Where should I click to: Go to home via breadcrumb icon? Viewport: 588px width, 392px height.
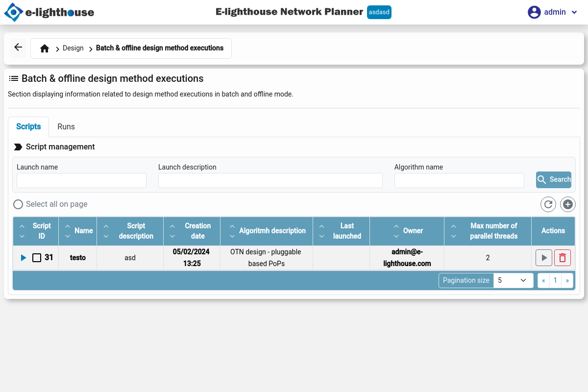45,49
